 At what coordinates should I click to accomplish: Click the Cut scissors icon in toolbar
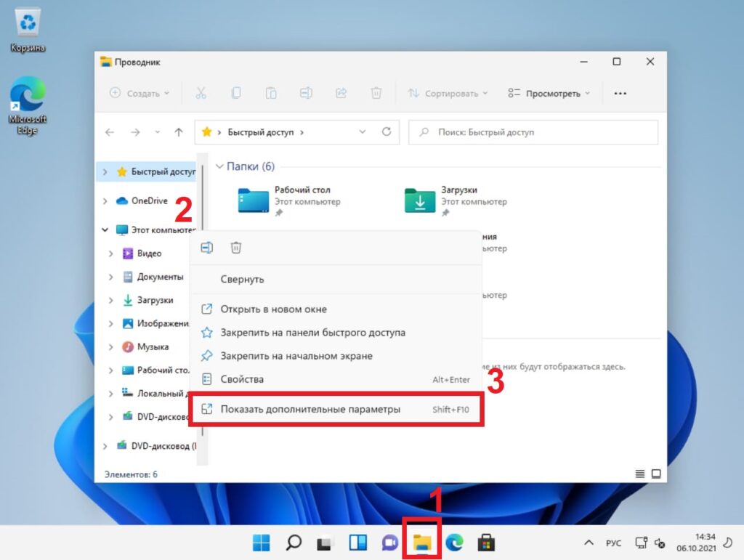[201, 93]
